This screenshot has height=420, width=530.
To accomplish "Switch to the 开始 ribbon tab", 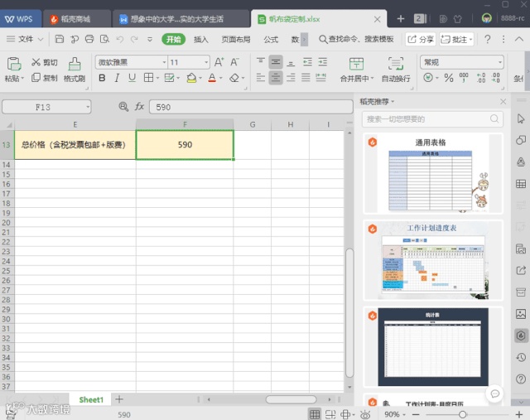I will [173, 39].
